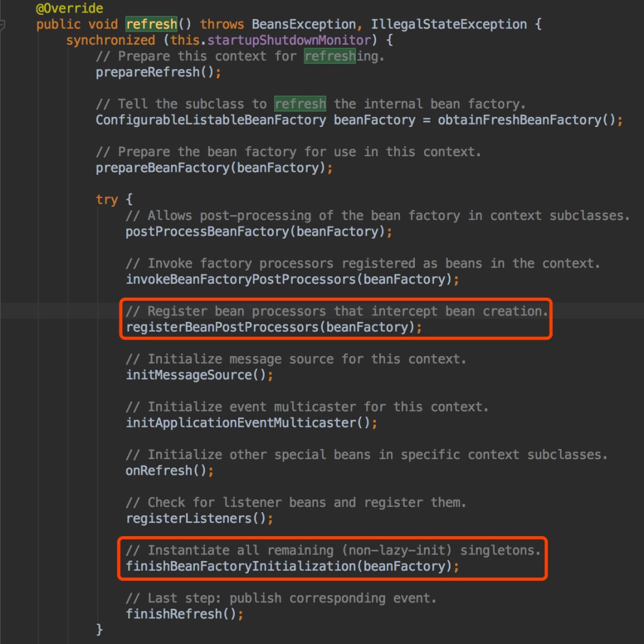This screenshot has width=644, height=644.
Task: Click the comment 'Prepare this context for refreshing'
Action: (x=240, y=56)
